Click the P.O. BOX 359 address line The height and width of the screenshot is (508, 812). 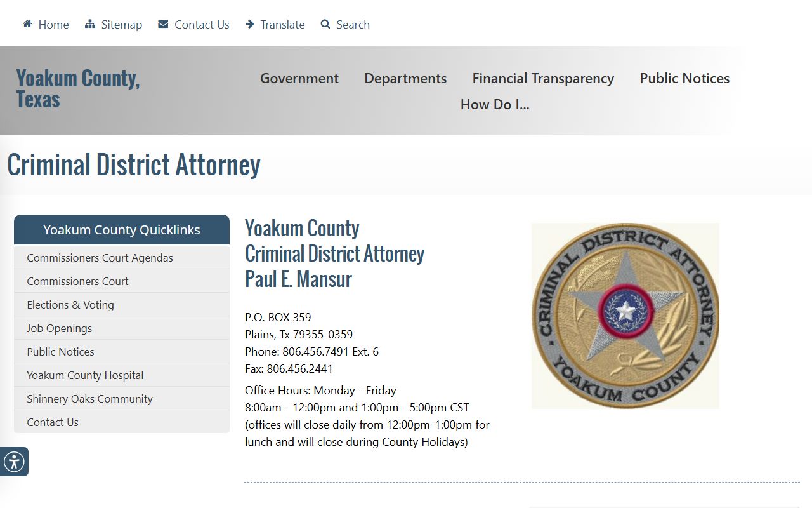pos(278,317)
